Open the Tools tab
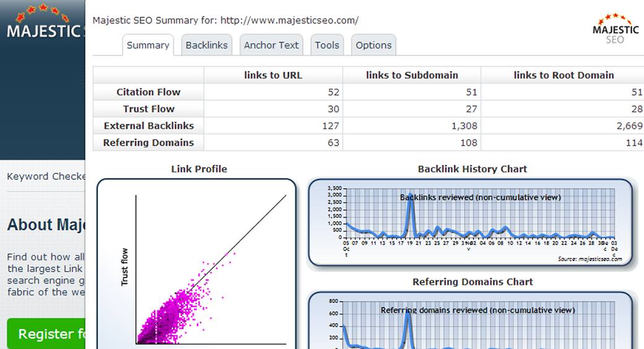This screenshot has height=349, width=644. coord(327,45)
